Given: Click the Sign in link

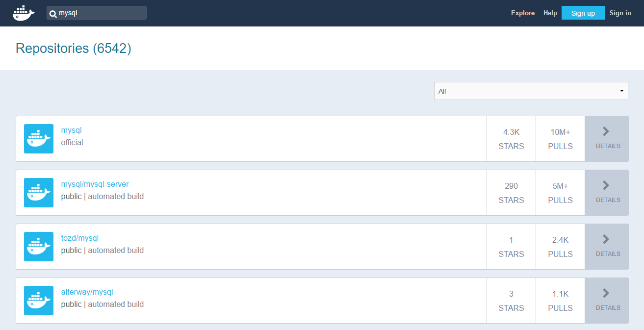Looking at the screenshot, I should (620, 13).
